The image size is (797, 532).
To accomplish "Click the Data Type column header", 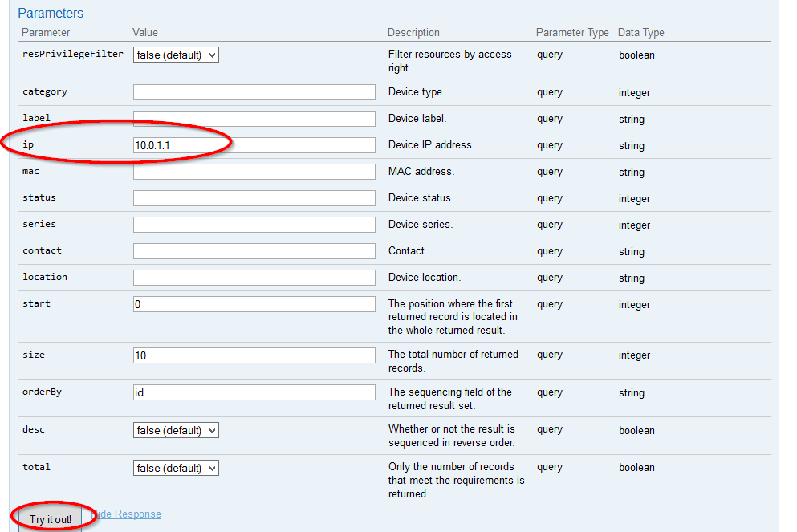I will [x=640, y=33].
